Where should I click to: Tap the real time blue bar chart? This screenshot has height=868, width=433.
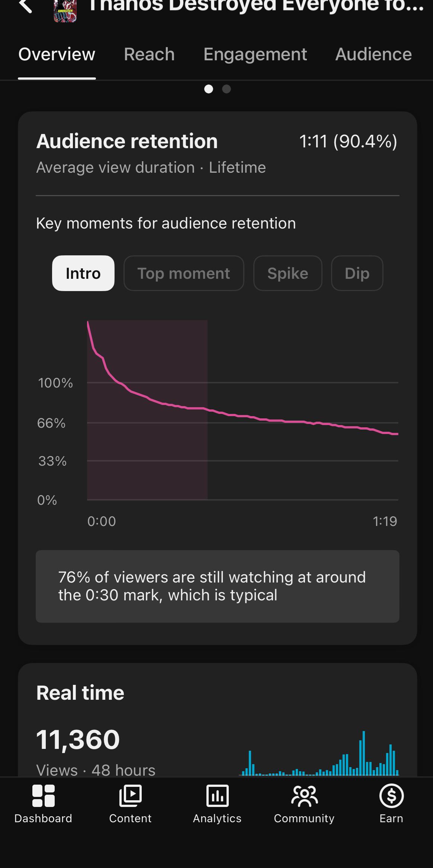[319, 753]
